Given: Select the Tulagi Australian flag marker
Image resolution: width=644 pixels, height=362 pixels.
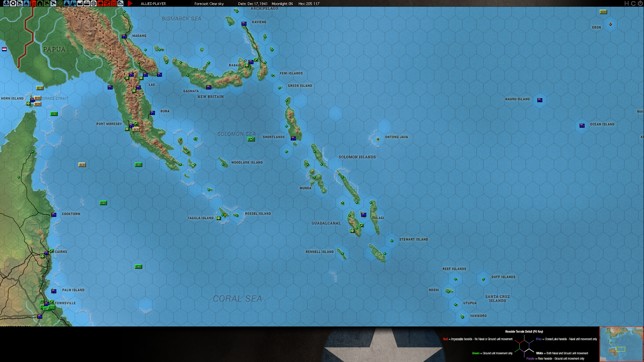Looking at the screenshot, I should 364,215.
